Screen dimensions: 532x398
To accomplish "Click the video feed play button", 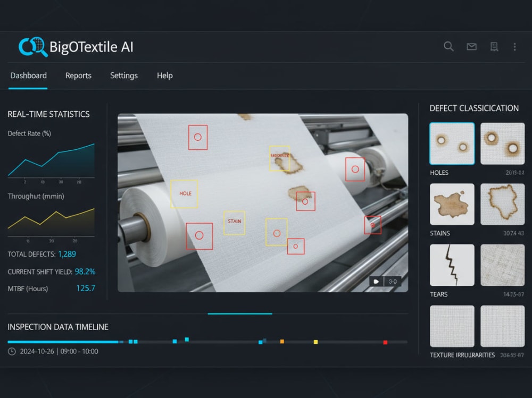I will coord(376,282).
